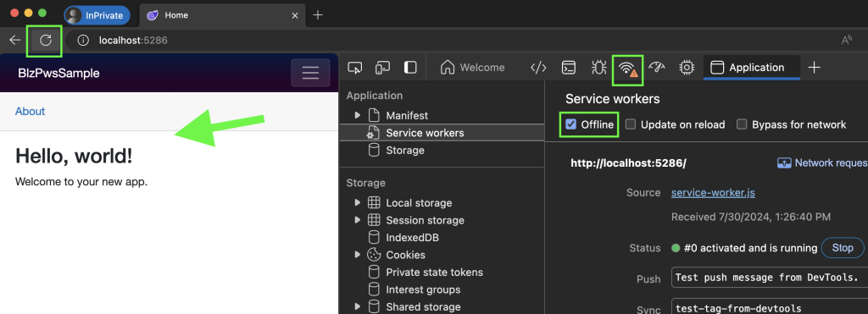
Task: Activate the Read Aloud icon in address bar
Action: 847,40
